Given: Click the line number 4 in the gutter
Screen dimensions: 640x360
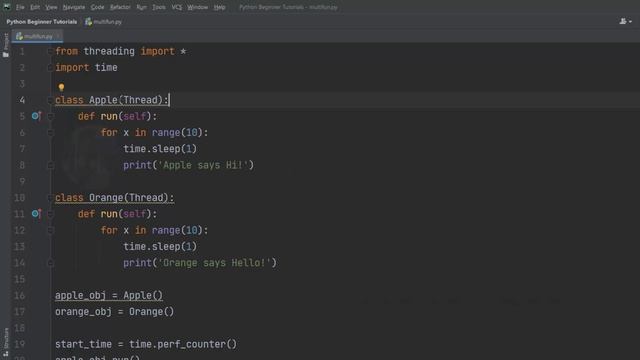Looking at the screenshot, I should (x=22, y=100).
